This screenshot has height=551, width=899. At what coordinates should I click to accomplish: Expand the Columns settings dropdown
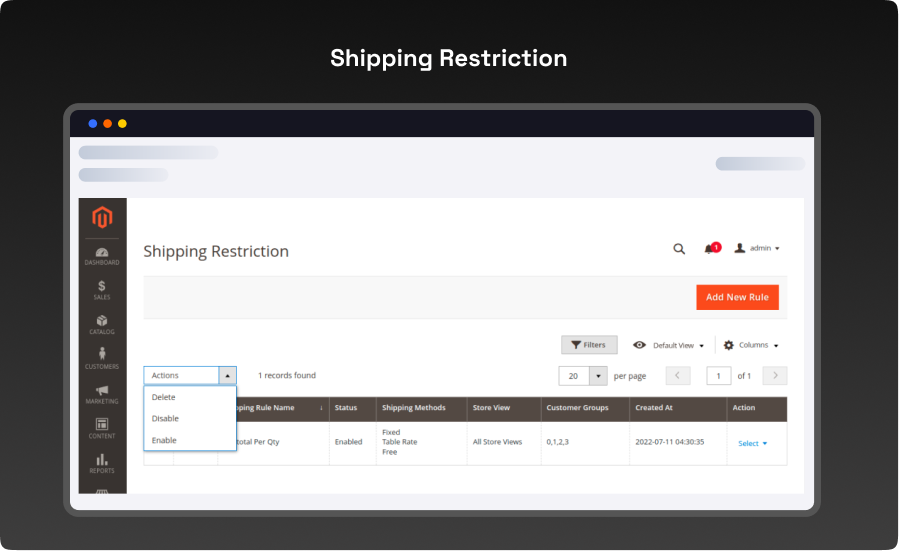click(x=751, y=345)
